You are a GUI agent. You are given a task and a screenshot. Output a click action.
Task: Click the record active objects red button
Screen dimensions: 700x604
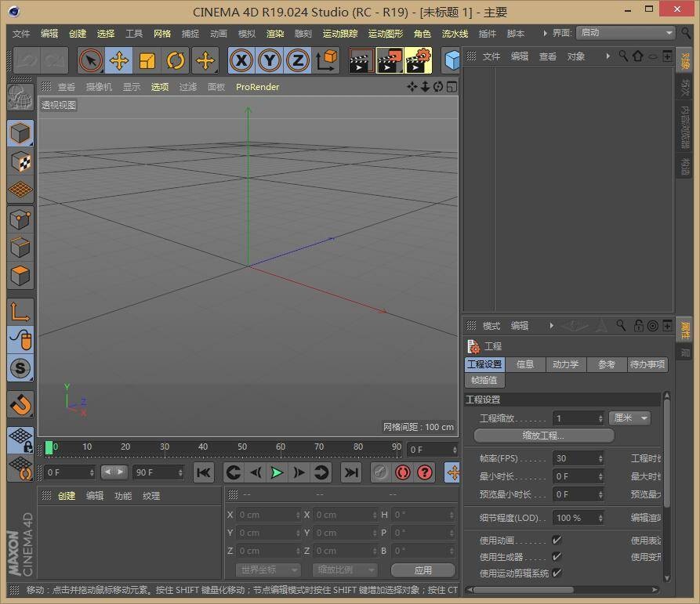pyautogui.click(x=403, y=472)
